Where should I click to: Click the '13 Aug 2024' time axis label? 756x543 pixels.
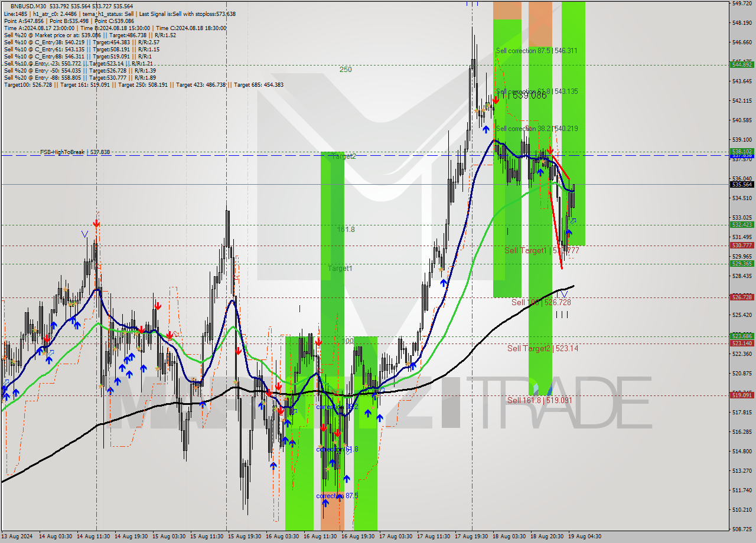pos(17,537)
